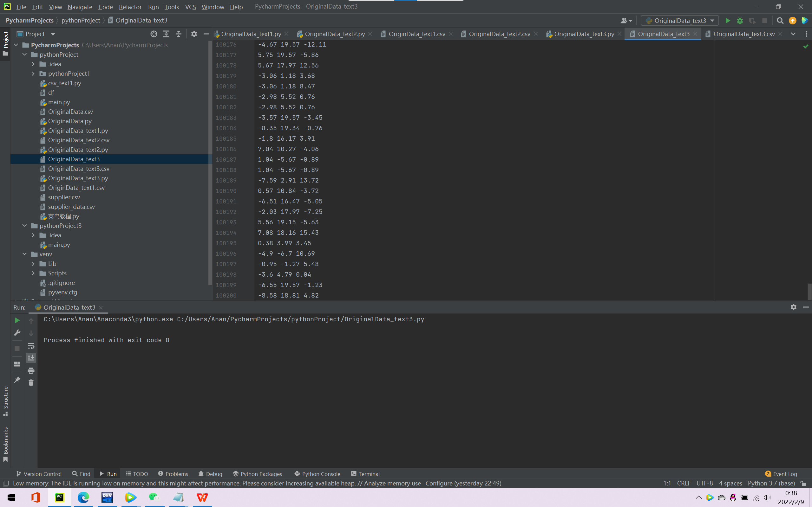Switch to the OriginalData_text2.csv editor tab

[499, 34]
